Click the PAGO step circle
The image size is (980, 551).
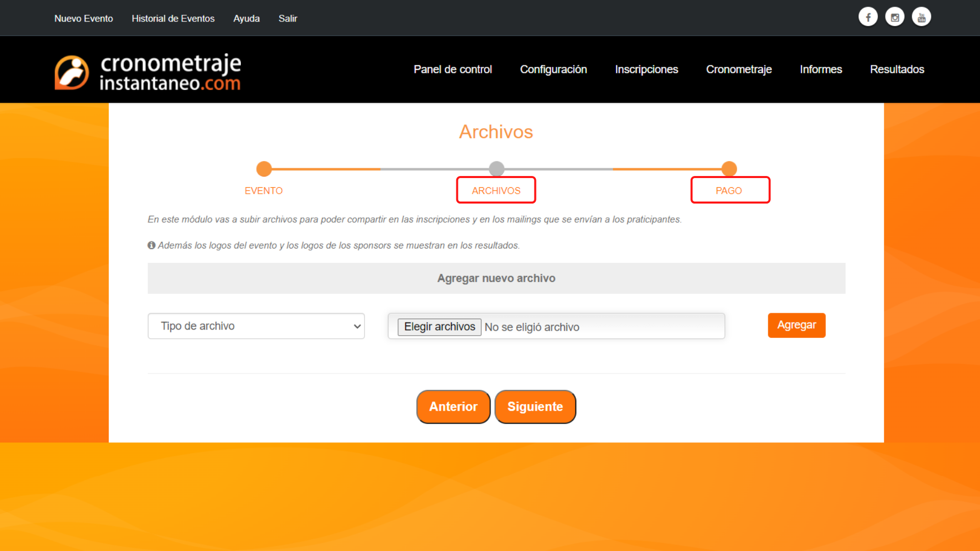pos(729,168)
